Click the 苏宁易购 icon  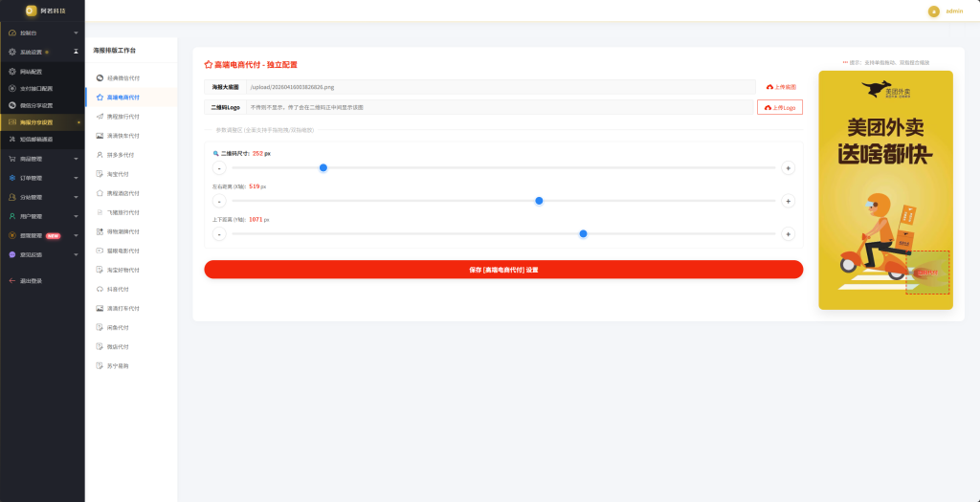(x=100, y=366)
